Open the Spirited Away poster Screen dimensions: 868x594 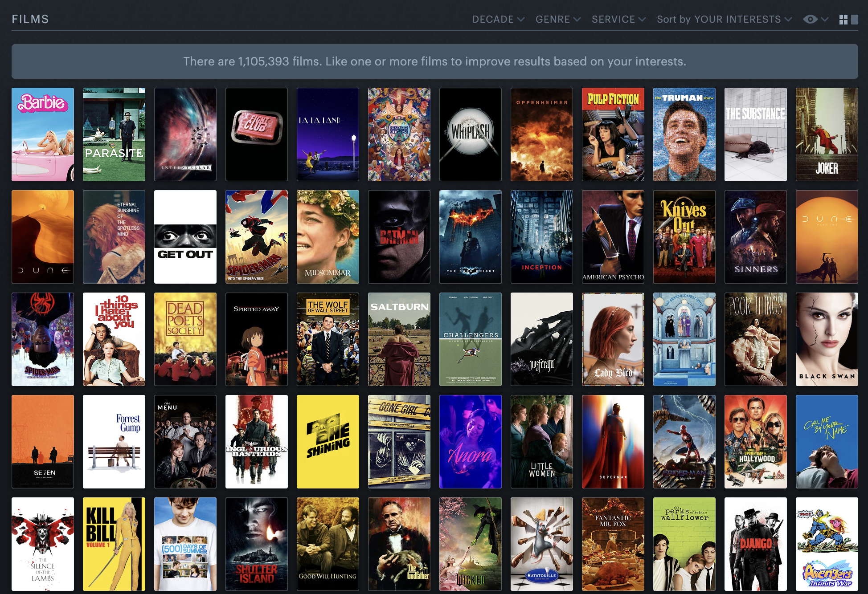pos(257,339)
